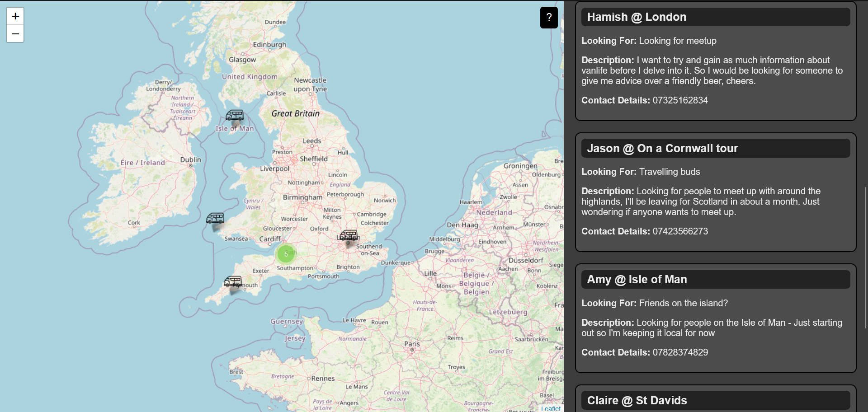Viewport: 868px width, 412px height.
Task: Open the help question mark button
Action: tap(549, 18)
